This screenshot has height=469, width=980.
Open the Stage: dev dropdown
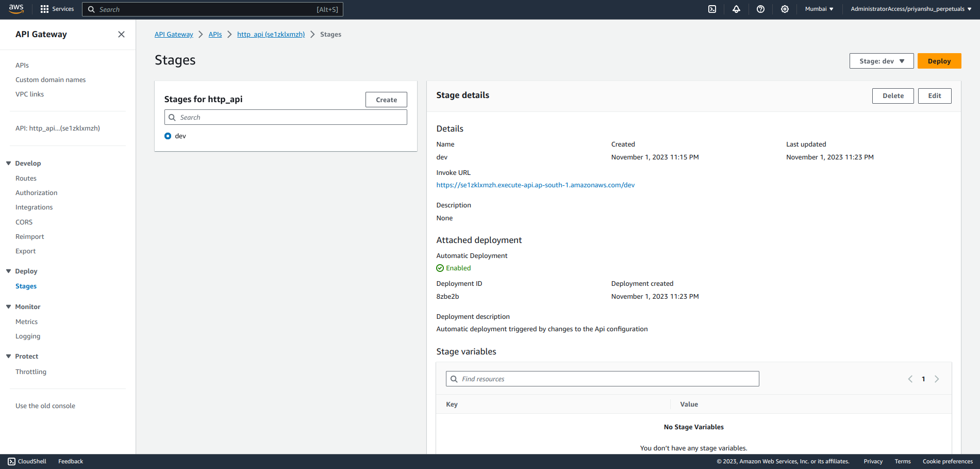click(882, 61)
